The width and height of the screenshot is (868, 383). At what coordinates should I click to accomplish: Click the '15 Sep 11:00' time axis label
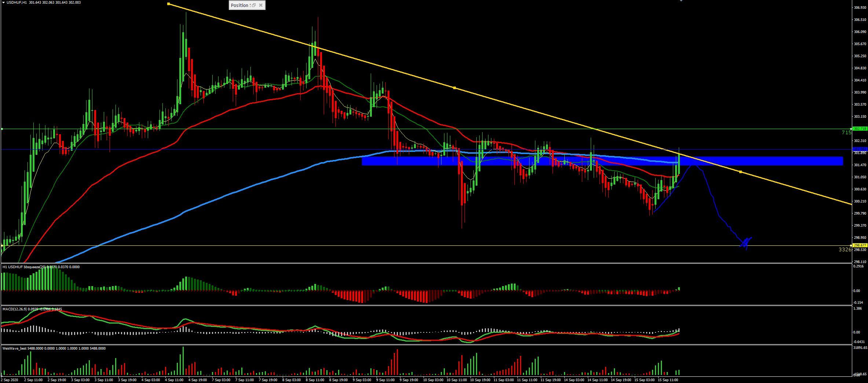click(668, 380)
